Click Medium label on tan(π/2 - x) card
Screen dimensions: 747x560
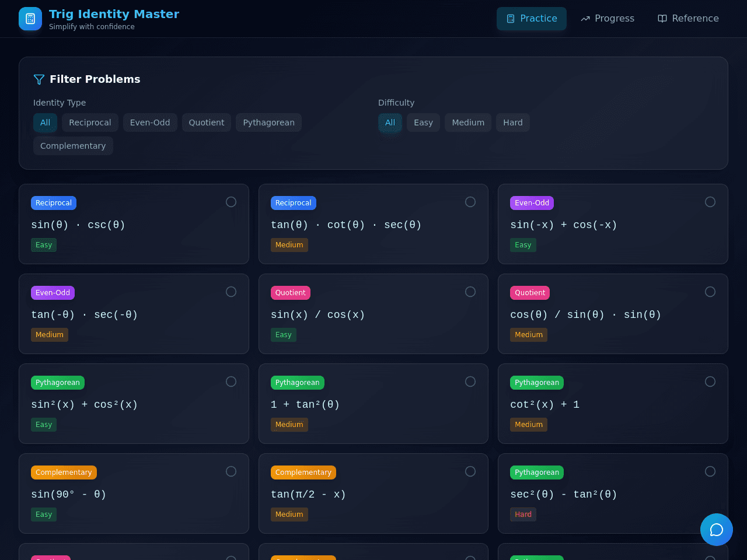point(289,514)
